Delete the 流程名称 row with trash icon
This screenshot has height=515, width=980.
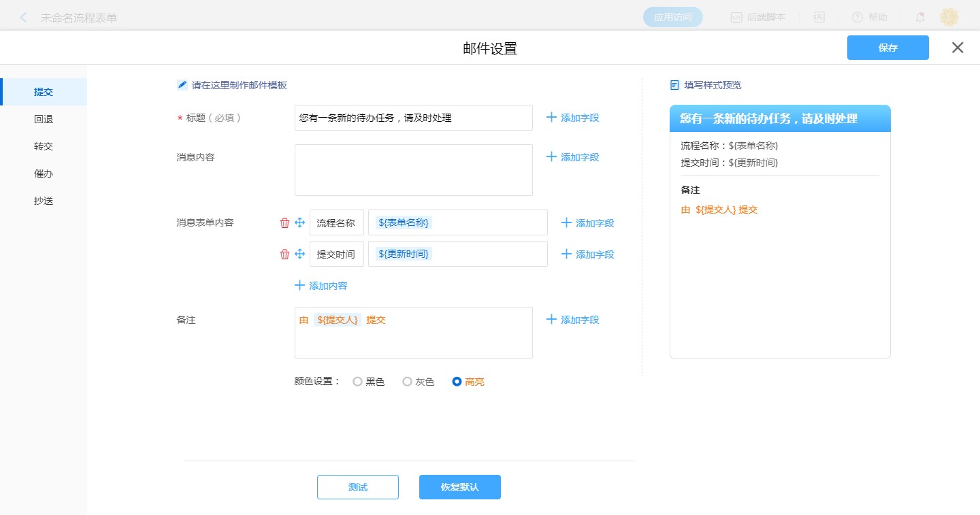coord(284,223)
